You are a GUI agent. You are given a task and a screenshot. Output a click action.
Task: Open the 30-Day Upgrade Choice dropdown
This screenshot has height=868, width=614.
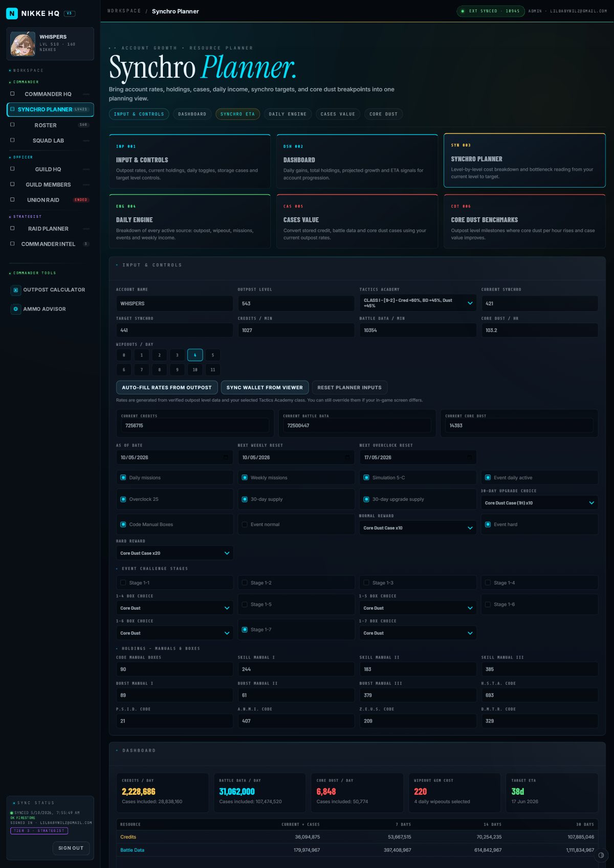click(539, 503)
